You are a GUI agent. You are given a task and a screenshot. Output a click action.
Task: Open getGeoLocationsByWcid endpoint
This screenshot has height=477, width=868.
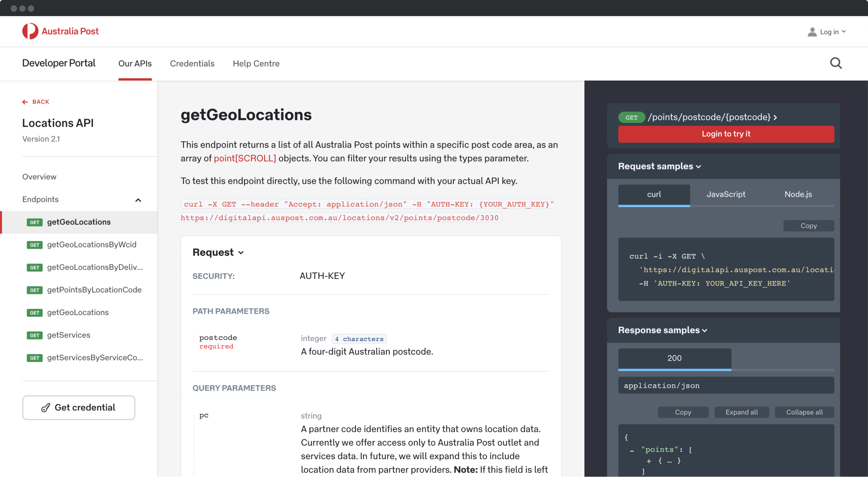pyautogui.click(x=92, y=245)
